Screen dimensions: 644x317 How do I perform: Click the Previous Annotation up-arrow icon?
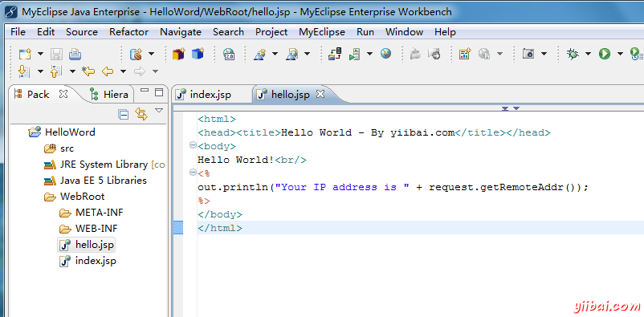pyautogui.click(x=56, y=71)
